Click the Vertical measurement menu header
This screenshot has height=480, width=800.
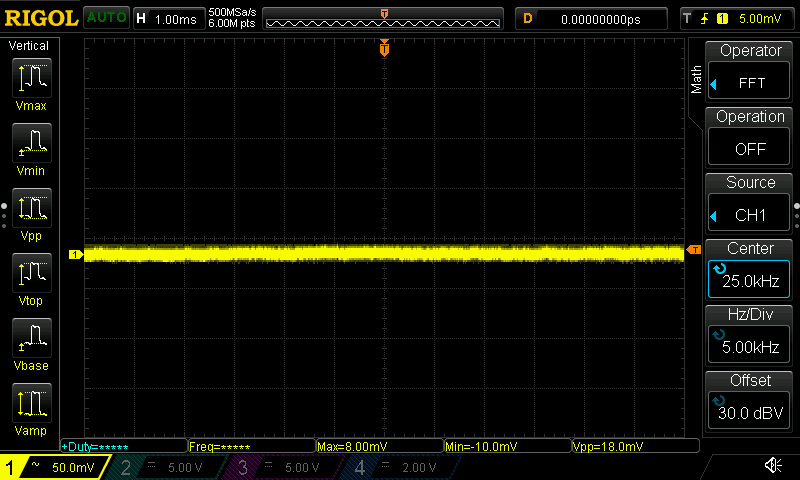pyautogui.click(x=29, y=46)
